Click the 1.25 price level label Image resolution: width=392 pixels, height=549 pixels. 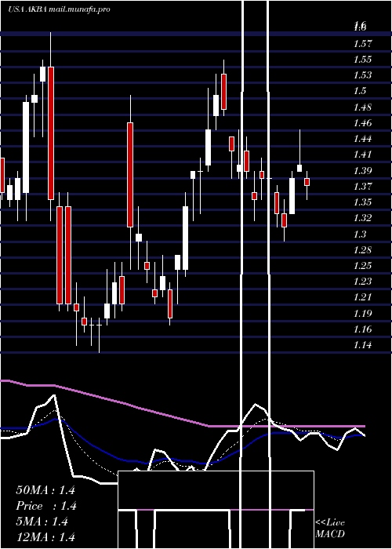tap(362, 266)
